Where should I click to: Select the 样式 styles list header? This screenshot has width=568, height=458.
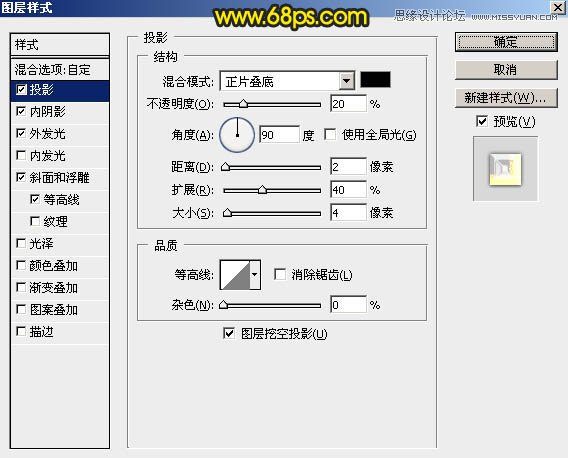(x=60, y=45)
